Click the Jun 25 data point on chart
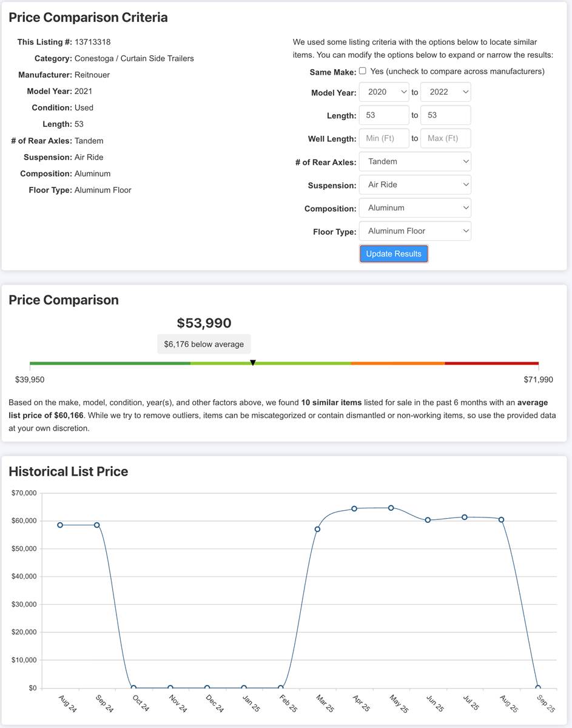Viewport: 572px width, 728px height. tap(428, 520)
